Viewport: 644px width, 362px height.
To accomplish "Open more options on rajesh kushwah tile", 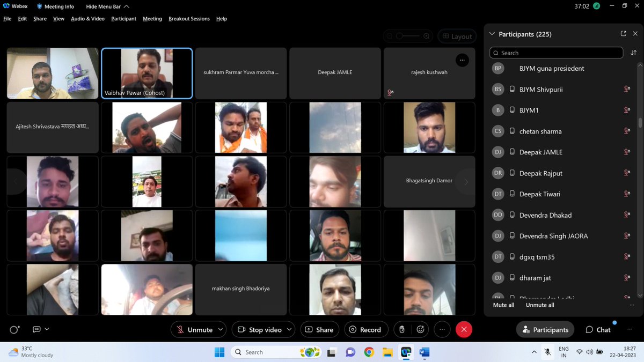I will click(462, 61).
